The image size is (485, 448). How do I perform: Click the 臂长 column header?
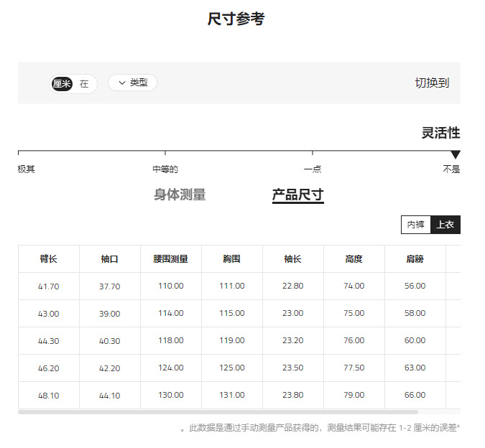point(49,259)
